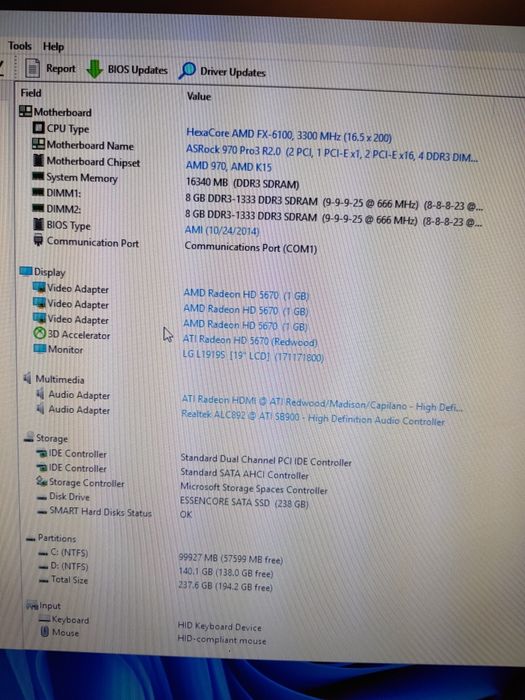
Task: Select the DIMM2 memory icon
Action: click(x=38, y=208)
